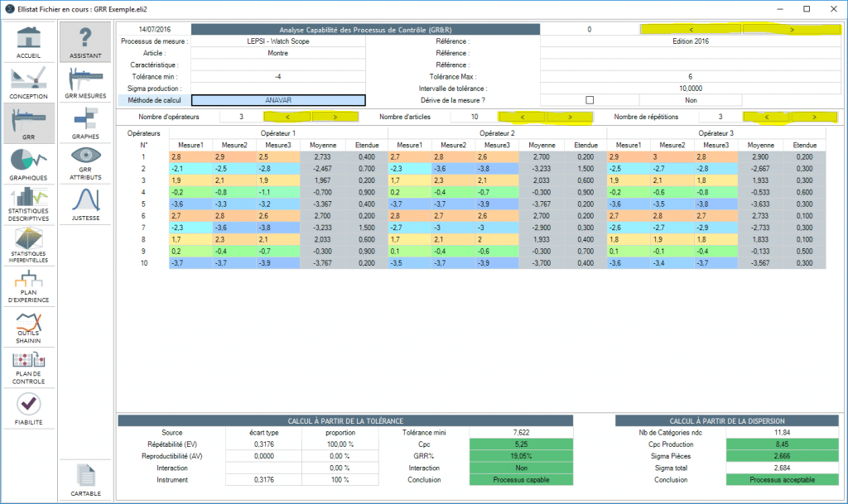The image size is (848, 504).
Task: Increase Nombre d'articles with right arrow
Action: (570, 117)
